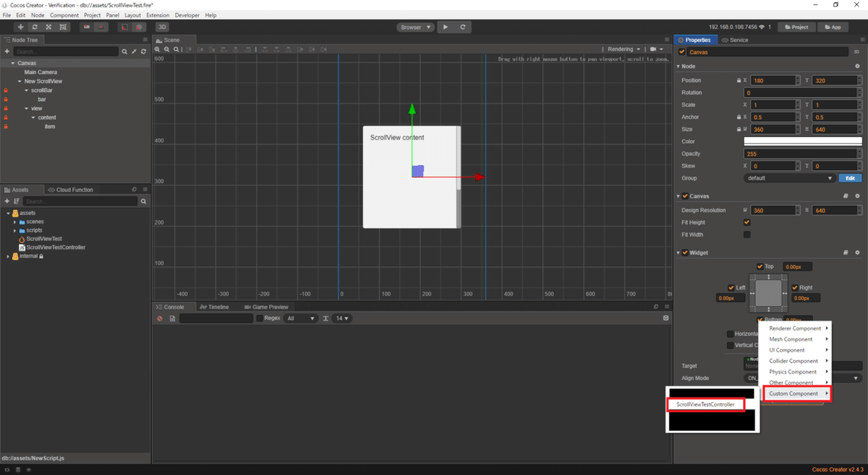
Task: Expand the scripts folder
Action: 14,230
